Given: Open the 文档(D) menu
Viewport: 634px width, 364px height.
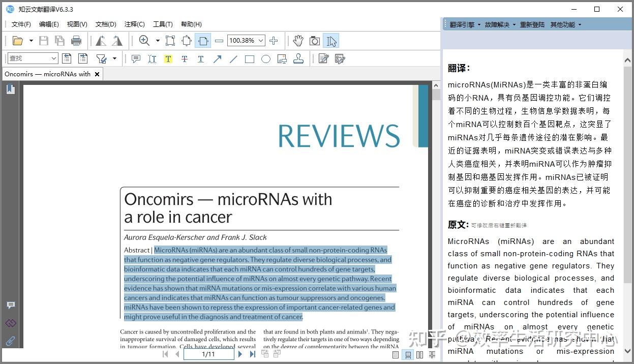Looking at the screenshot, I should pyautogui.click(x=106, y=24).
